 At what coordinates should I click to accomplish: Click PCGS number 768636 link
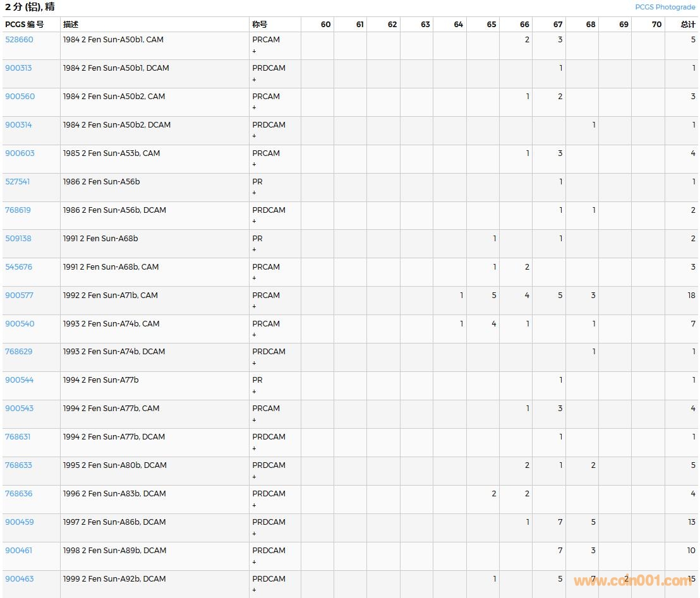point(18,494)
